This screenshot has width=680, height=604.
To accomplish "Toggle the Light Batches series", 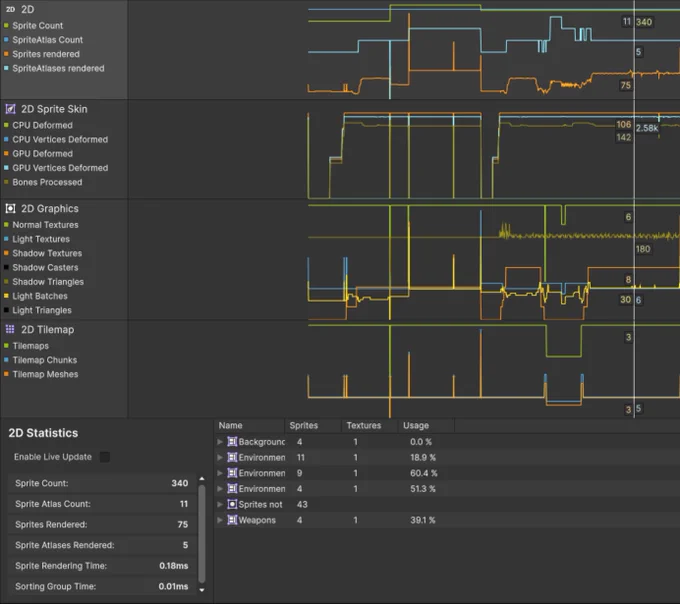I will [6, 296].
